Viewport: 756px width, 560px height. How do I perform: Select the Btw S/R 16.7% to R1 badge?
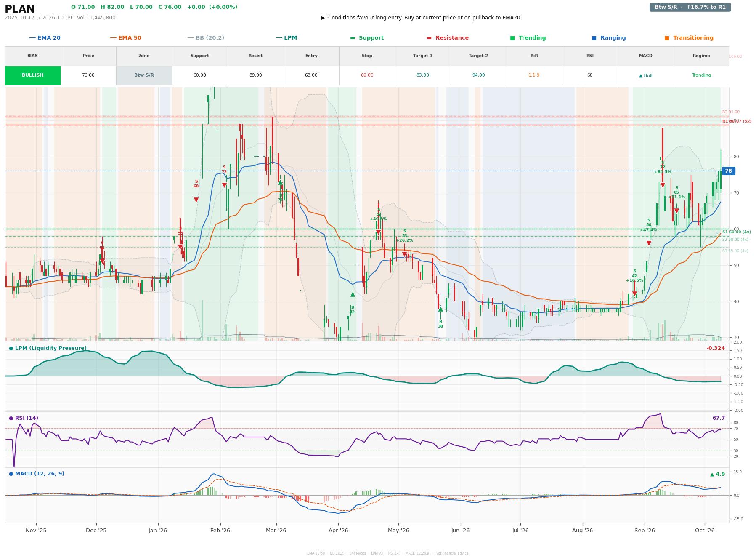(x=690, y=7)
